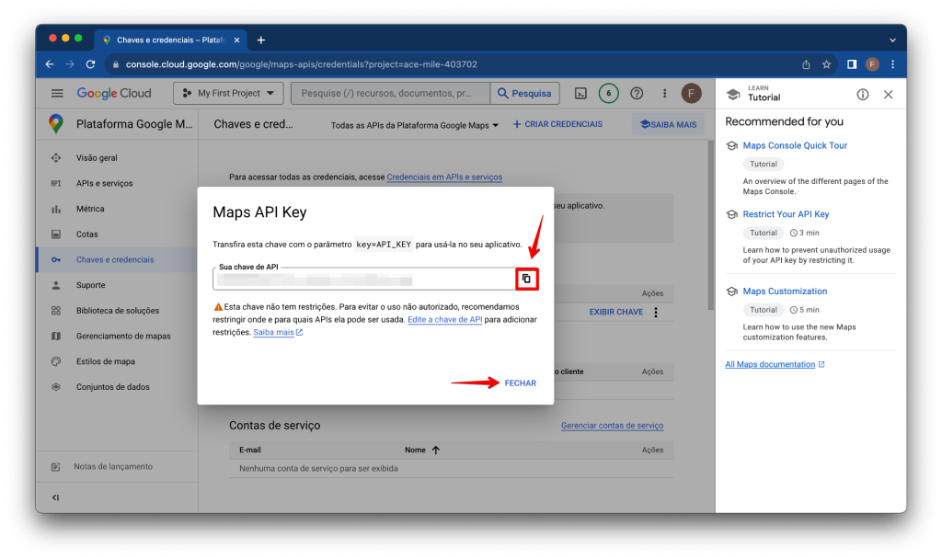
Task: Focus the Google Cloud search box
Action: coord(391,94)
